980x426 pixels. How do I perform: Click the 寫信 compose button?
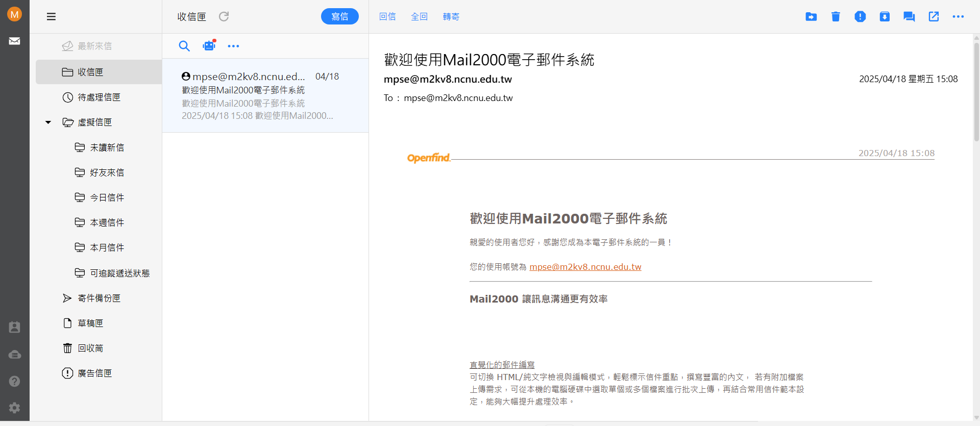(x=340, y=16)
